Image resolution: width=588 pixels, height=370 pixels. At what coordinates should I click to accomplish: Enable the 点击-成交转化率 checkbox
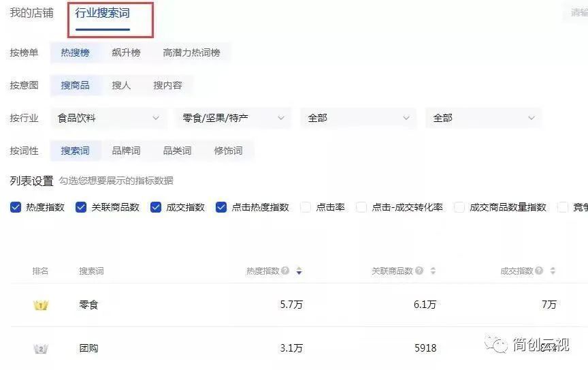click(x=361, y=207)
